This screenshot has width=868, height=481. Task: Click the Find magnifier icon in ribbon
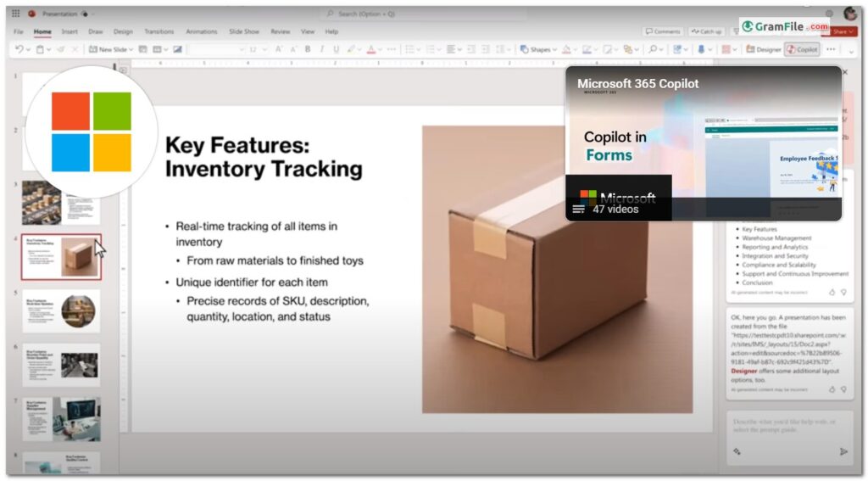(653, 49)
